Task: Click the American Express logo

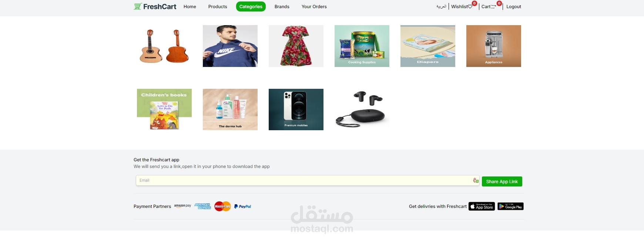Action: click(x=202, y=206)
